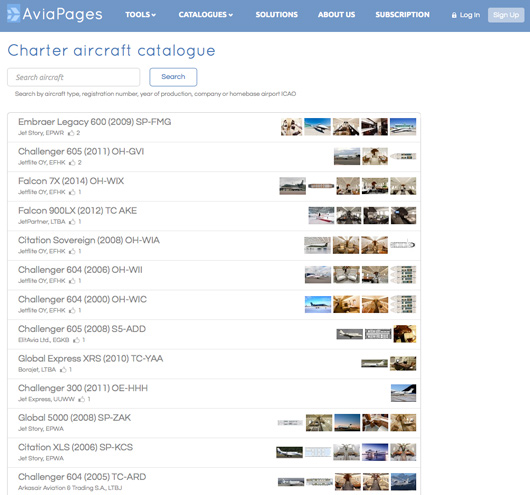Click the Charter aircraft catalogue heading
This screenshot has height=495, width=530.
(x=111, y=51)
